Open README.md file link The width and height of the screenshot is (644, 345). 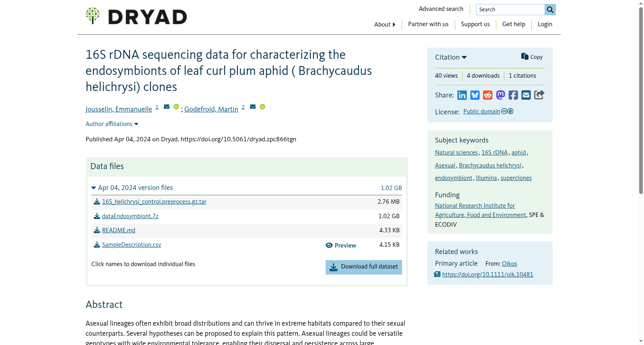click(119, 230)
